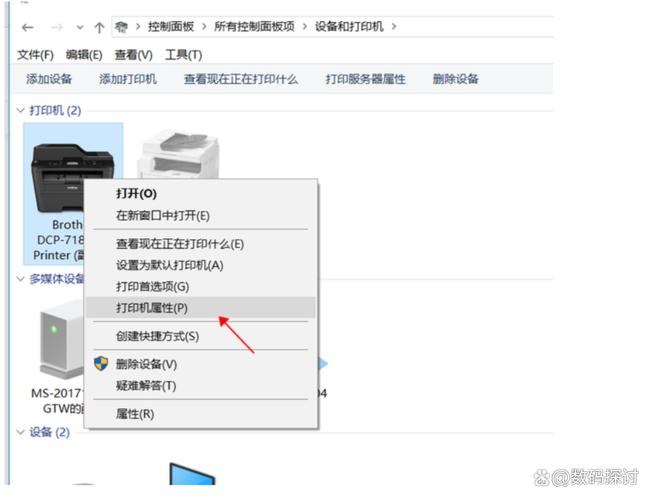Viewport: 652px width, 500px height.
Task: Choose 在新窗口中打开(E) in the context menu
Action: tap(200, 215)
